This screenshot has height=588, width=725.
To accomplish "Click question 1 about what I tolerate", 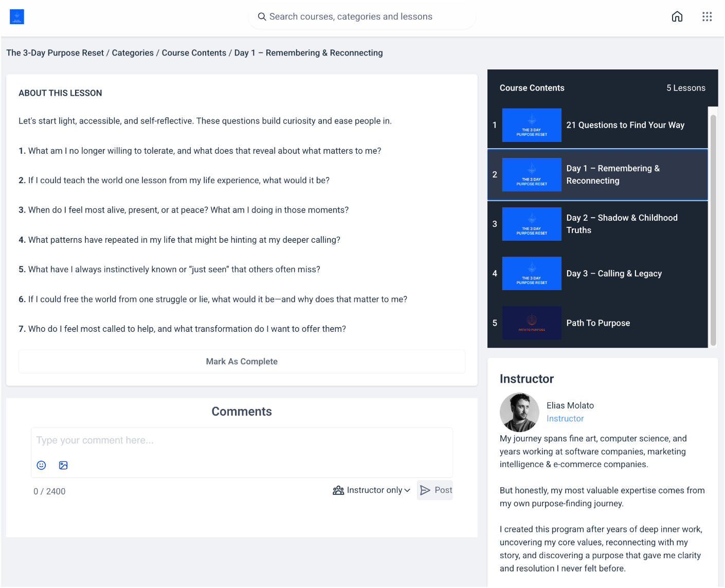I will coord(200,151).
